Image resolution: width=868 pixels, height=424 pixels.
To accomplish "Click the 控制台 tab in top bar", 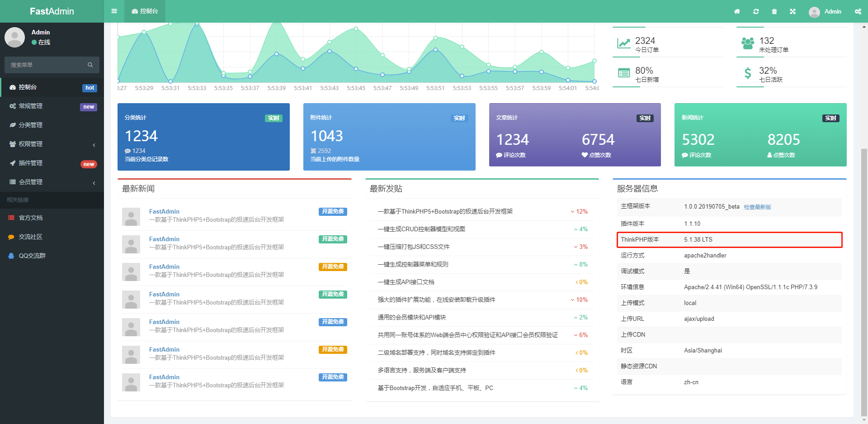I will tap(145, 11).
